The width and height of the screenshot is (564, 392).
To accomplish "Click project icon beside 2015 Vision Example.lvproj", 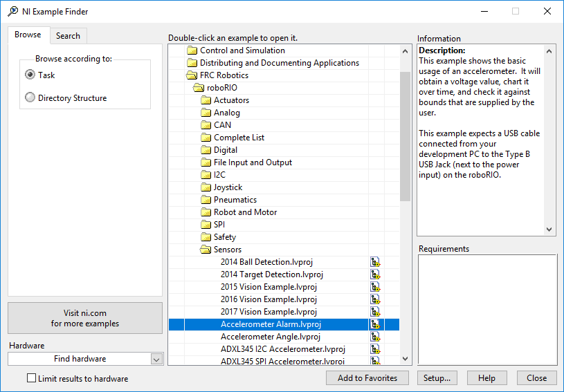I will coord(375,287).
